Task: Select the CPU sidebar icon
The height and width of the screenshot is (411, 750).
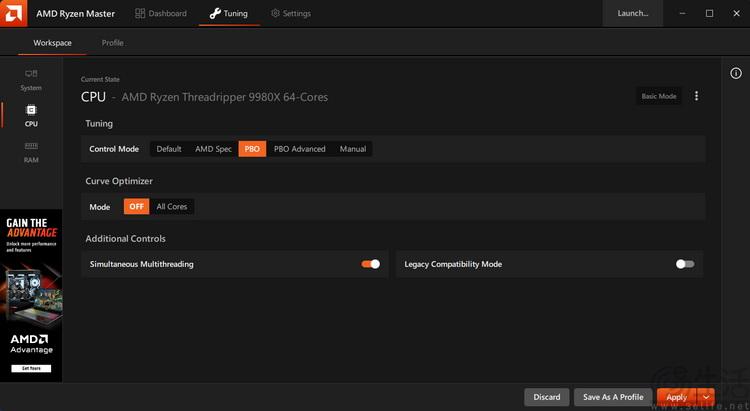Action: [31, 116]
